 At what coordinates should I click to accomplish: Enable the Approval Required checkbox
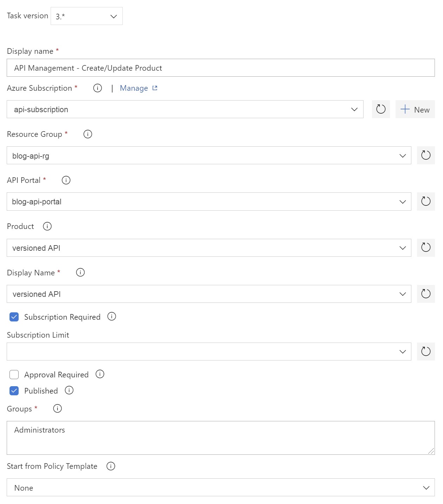pos(14,375)
